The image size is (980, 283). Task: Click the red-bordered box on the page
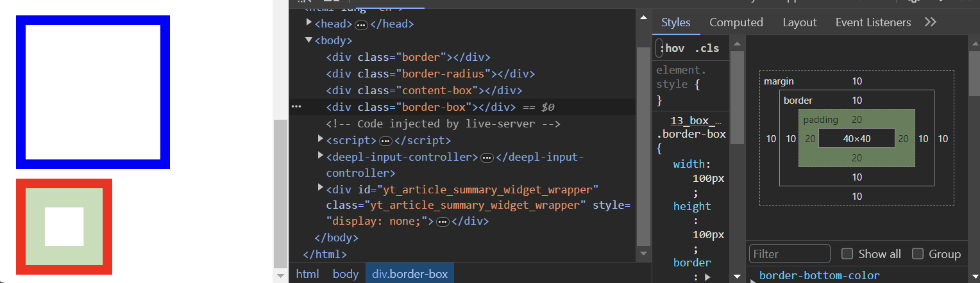tap(64, 227)
